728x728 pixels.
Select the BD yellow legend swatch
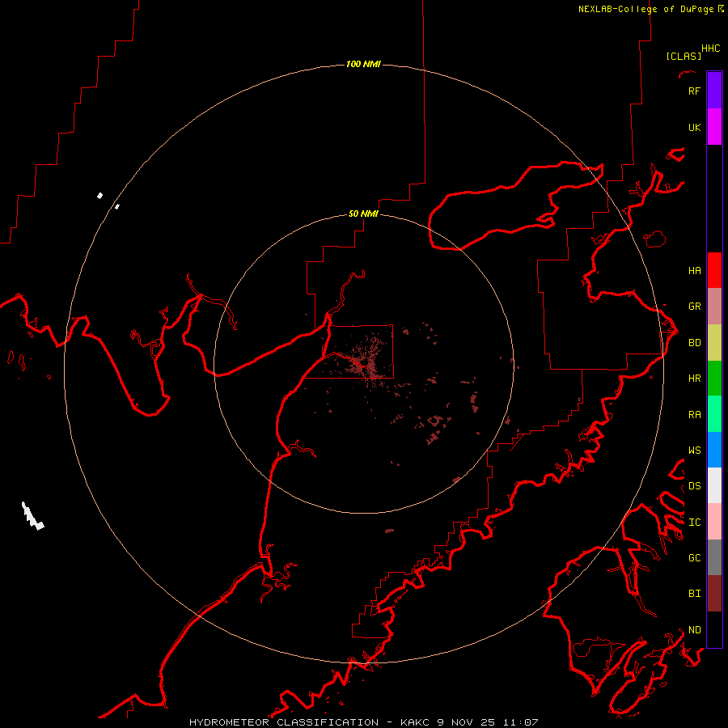[x=714, y=343]
